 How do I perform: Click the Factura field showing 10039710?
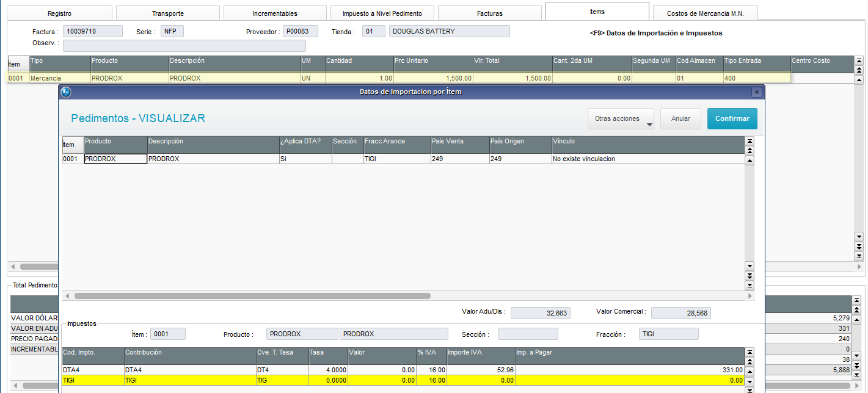(93, 31)
